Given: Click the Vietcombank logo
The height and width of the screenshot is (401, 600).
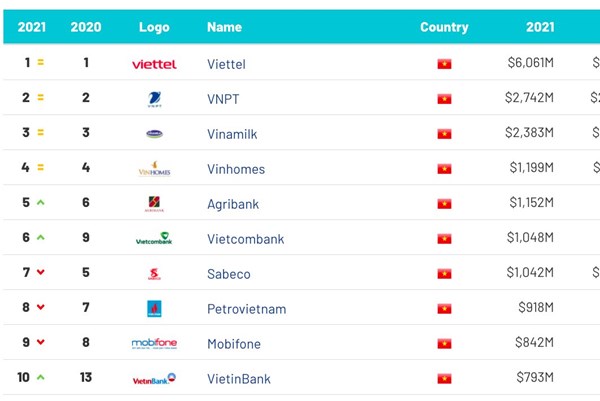Looking at the screenshot, I should pos(154,239).
